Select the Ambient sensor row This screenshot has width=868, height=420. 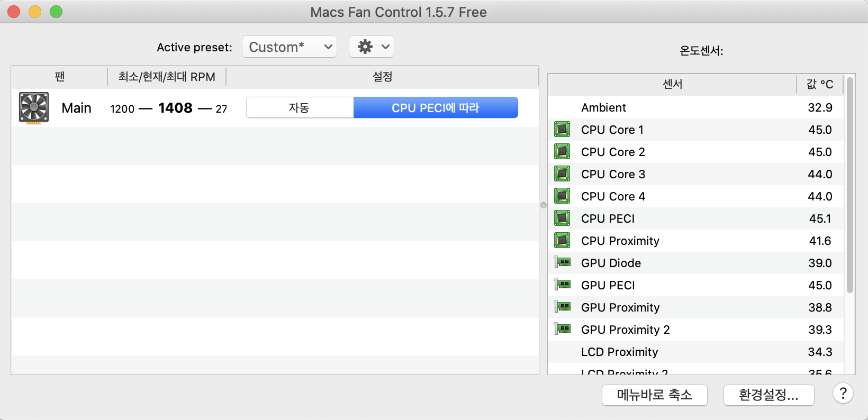(x=696, y=107)
